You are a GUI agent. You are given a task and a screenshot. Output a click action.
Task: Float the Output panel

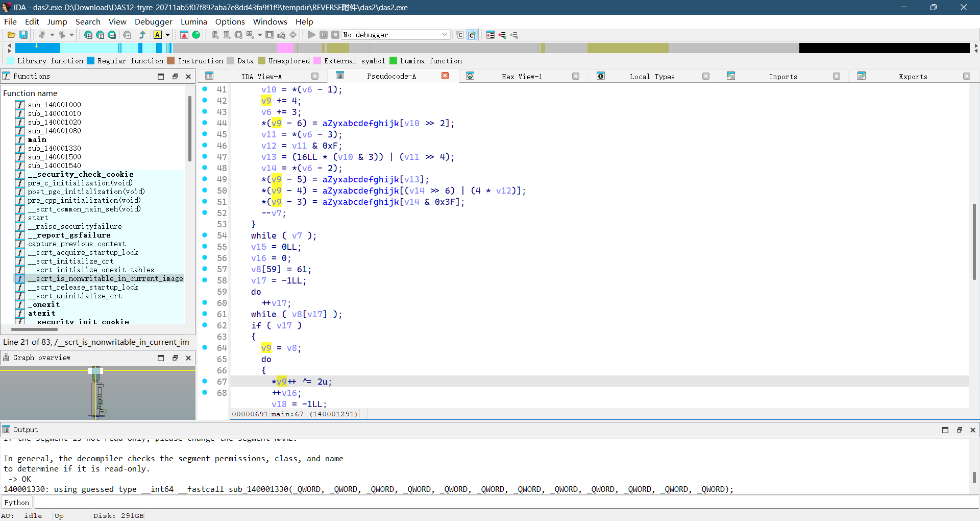(959, 430)
